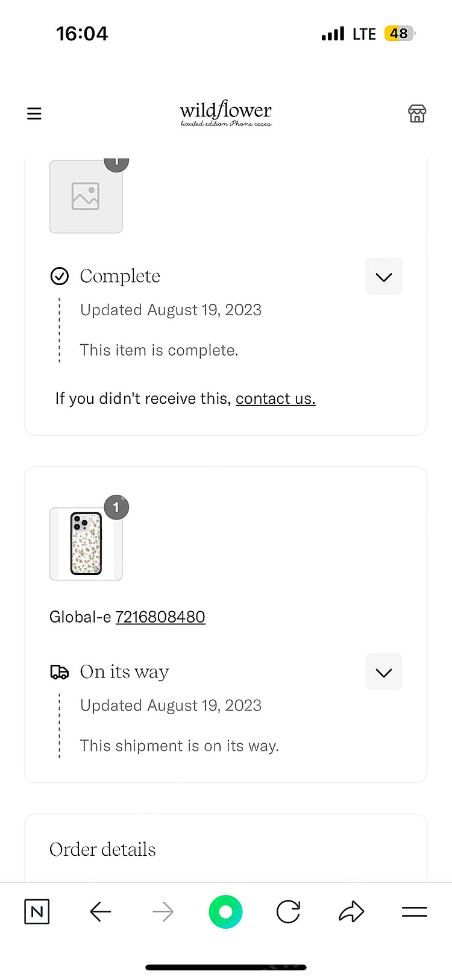
Task: Click the delivery truck status icon
Action: pyautogui.click(x=59, y=672)
